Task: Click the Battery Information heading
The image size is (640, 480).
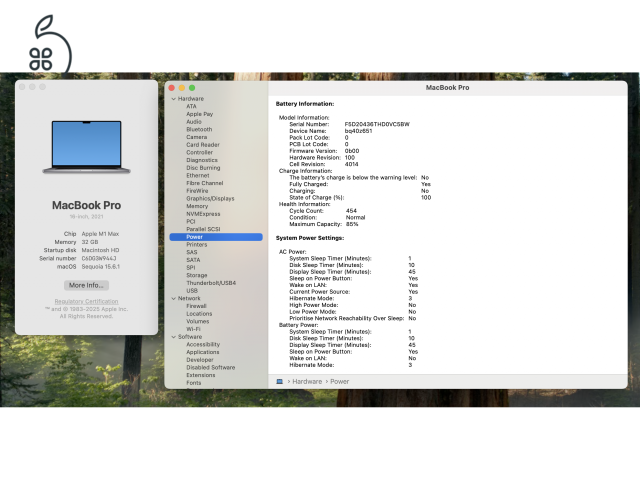Action: point(305,104)
